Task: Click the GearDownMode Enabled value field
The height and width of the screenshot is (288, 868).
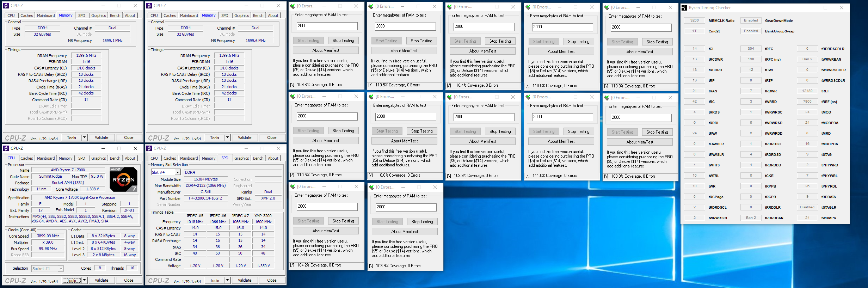Action: [751, 20]
